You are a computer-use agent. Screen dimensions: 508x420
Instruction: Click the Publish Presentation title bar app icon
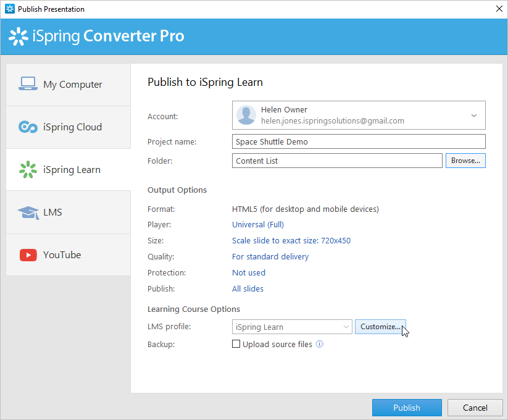tap(10, 9)
